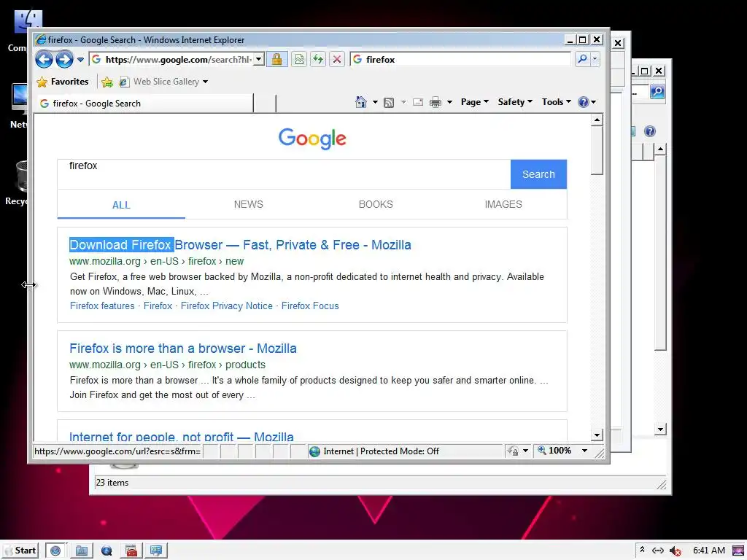Click Add to Favorites Bar star icon
747x560 pixels.
[x=107, y=82]
